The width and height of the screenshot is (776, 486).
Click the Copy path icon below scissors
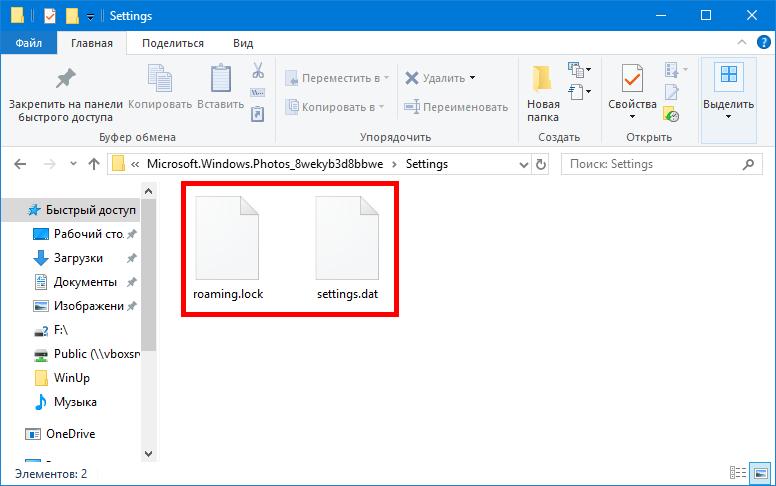[x=258, y=93]
